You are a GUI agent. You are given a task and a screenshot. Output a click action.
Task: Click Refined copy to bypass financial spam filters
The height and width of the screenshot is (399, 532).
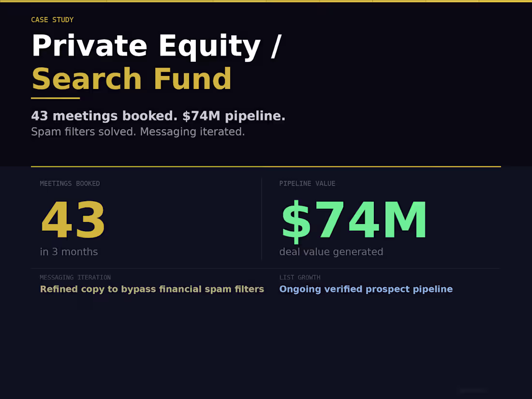coord(152,289)
